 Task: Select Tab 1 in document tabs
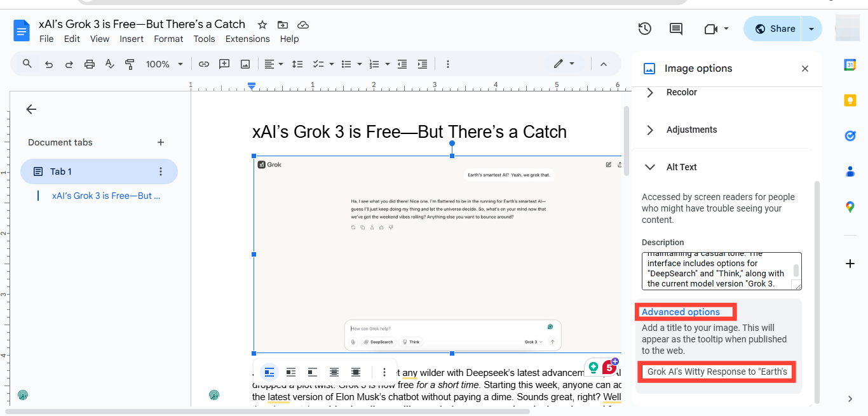99,171
